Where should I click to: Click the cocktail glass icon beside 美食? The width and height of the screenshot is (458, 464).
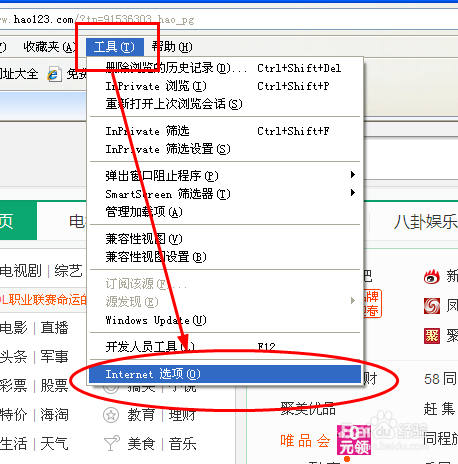pyautogui.click(x=111, y=444)
